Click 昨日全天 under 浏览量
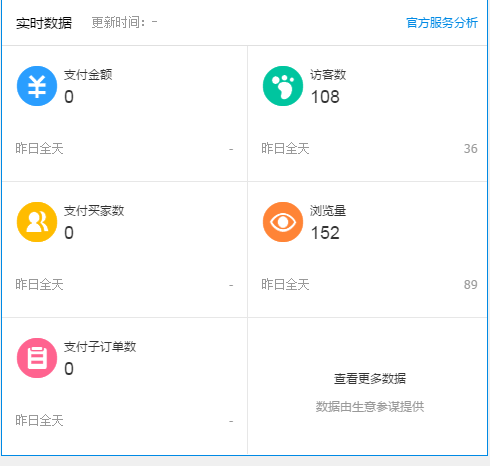 coord(285,284)
